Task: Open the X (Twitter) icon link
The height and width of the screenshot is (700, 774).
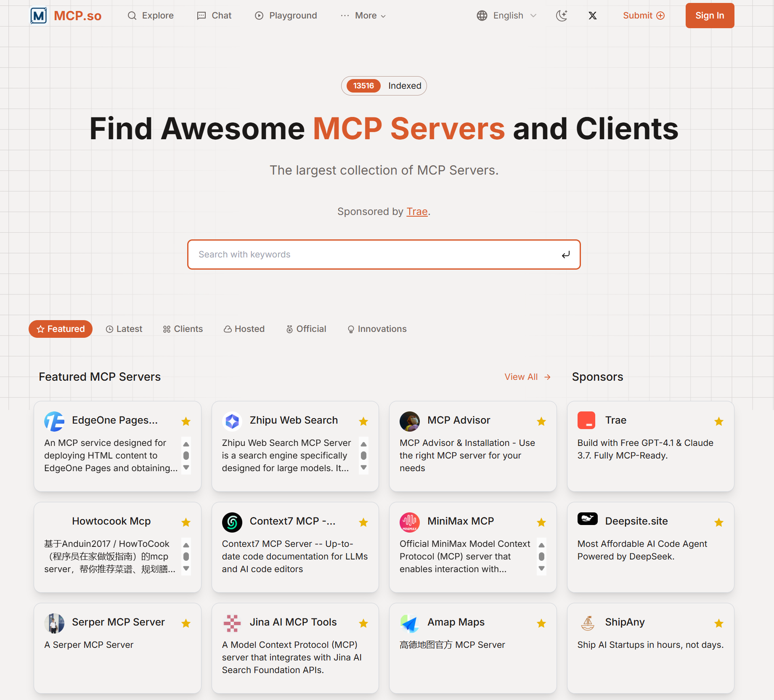Action: (592, 16)
